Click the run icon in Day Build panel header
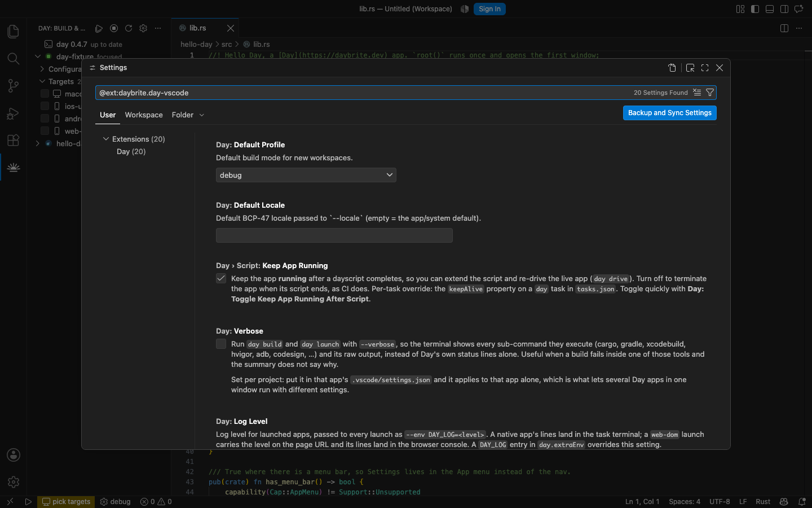Viewport: 812px width, 508px height. point(99,28)
